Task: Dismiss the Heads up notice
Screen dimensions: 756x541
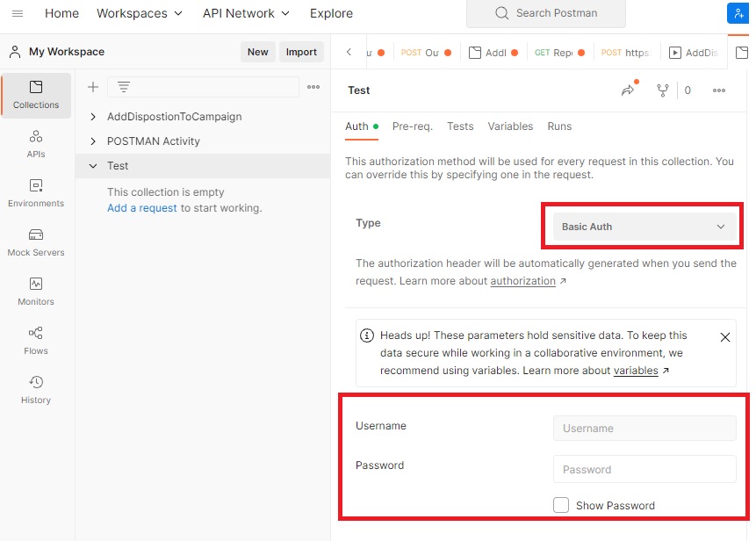Action: [x=725, y=337]
